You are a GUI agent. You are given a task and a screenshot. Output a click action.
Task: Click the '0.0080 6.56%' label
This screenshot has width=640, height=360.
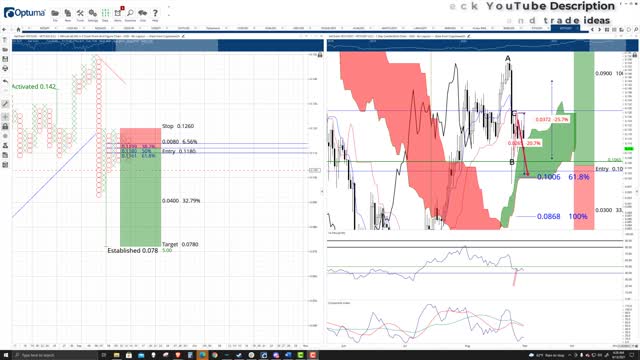pyautogui.click(x=180, y=142)
